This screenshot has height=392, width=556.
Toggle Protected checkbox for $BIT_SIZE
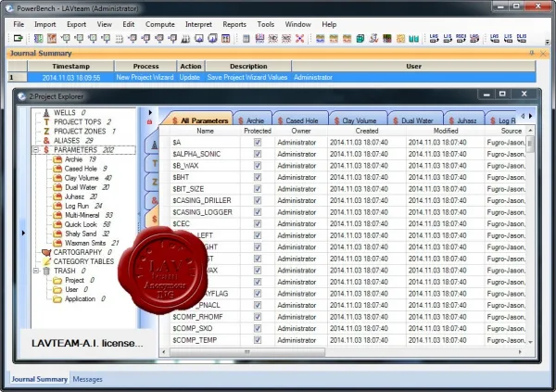point(258,189)
